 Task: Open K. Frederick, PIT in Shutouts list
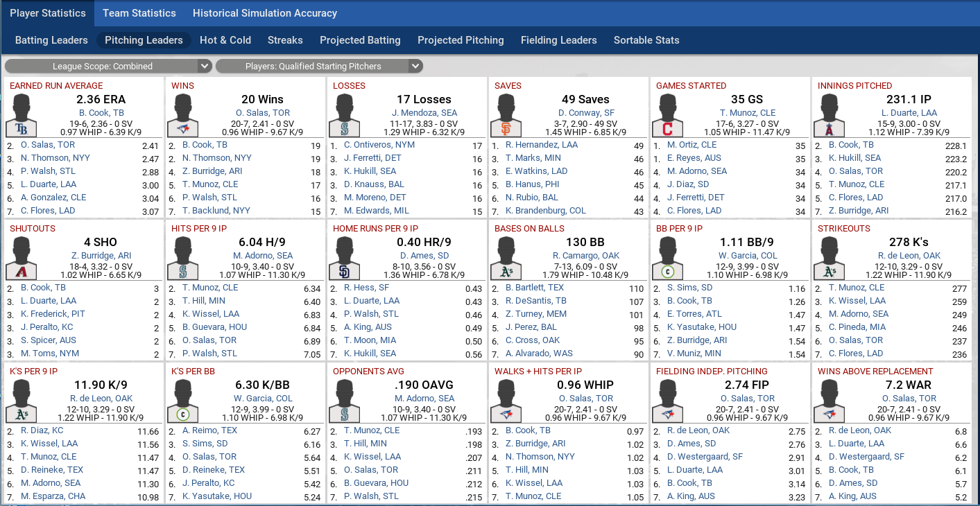53,314
